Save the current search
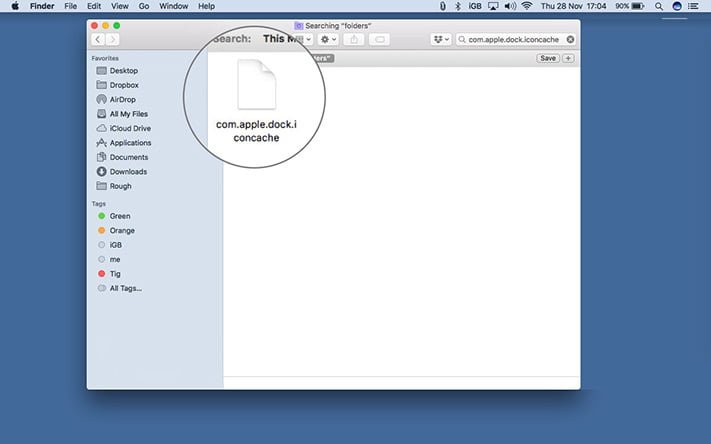 pos(548,58)
